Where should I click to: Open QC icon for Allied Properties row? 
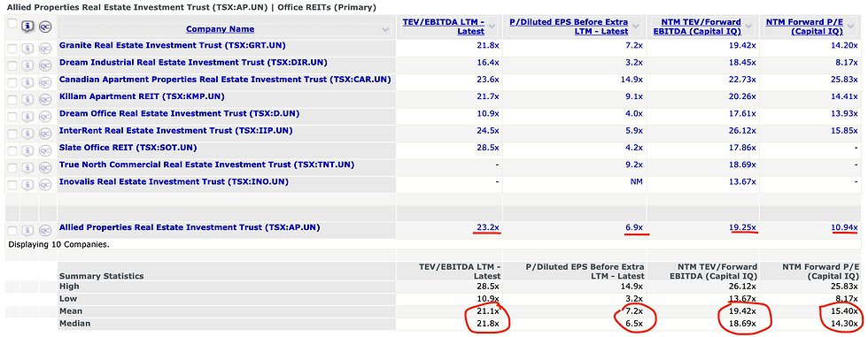45,230
